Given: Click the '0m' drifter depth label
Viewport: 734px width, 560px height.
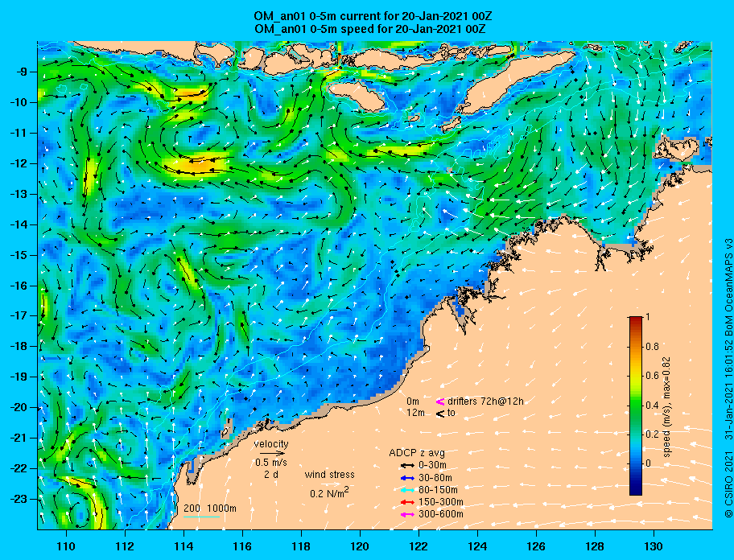Looking at the screenshot, I should [413, 401].
